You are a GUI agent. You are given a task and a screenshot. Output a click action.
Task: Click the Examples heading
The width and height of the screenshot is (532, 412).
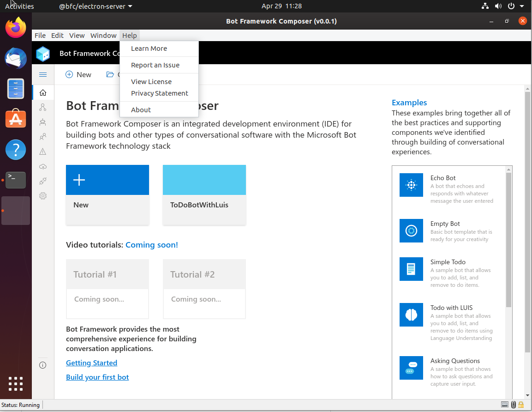[409, 103]
